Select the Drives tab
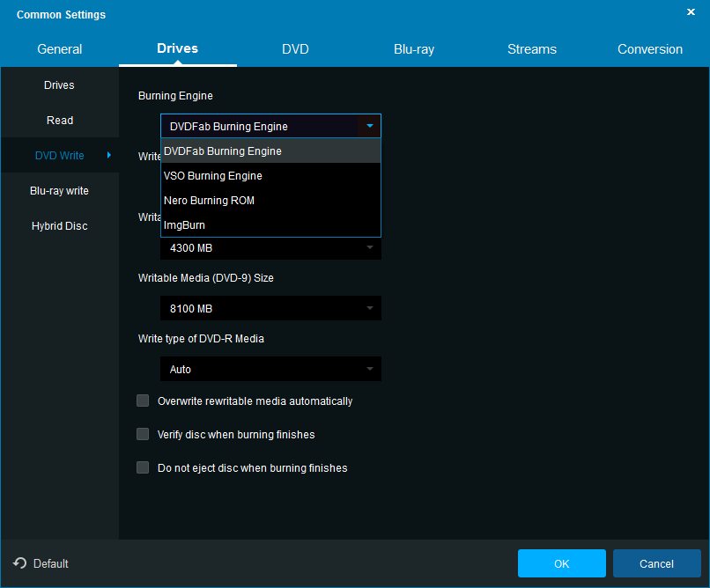Viewport: 710px width, 588px height. [x=178, y=48]
